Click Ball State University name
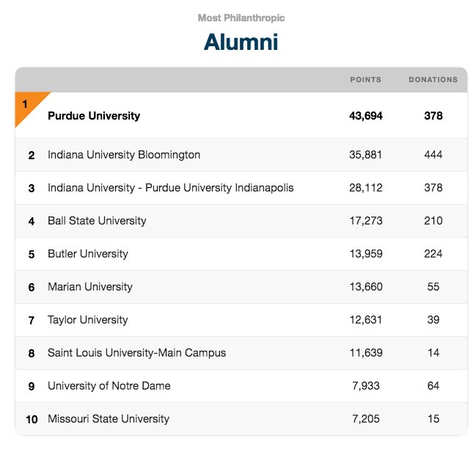 (x=97, y=221)
